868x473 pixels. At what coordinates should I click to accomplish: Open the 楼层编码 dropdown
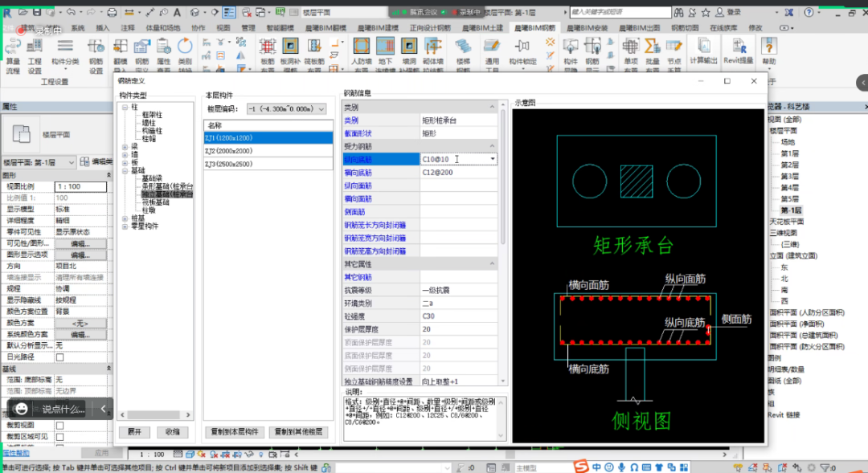tap(321, 109)
